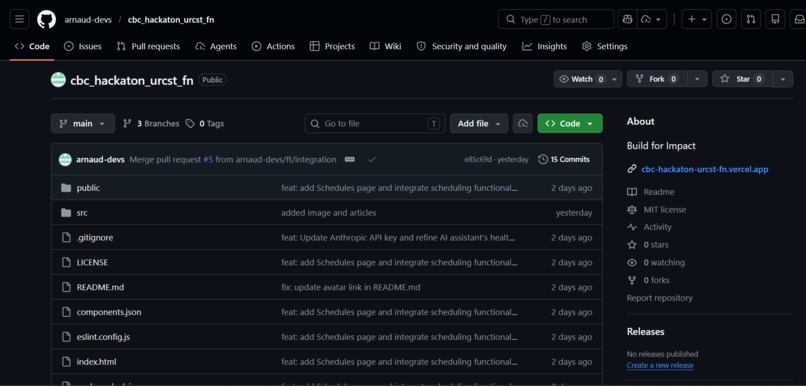Open the eslint.config.js file
The height and width of the screenshot is (386, 806).
(103, 337)
